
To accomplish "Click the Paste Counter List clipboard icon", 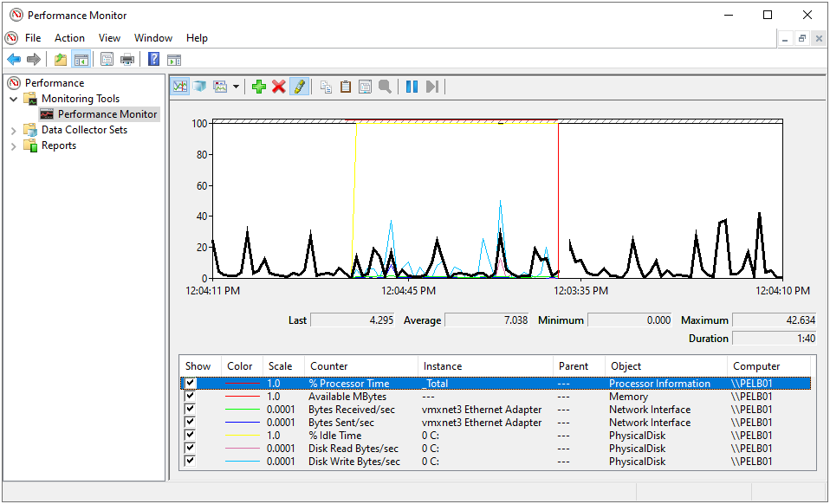I will click(x=346, y=87).
